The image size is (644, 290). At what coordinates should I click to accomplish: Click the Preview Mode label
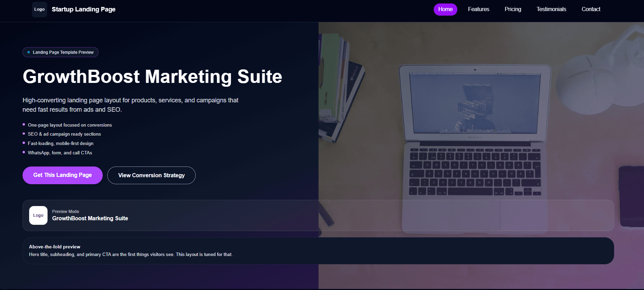pos(66,212)
